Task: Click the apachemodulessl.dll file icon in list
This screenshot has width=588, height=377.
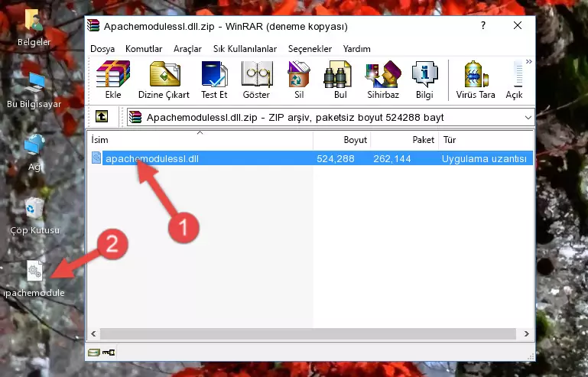Action: [96, 158]
